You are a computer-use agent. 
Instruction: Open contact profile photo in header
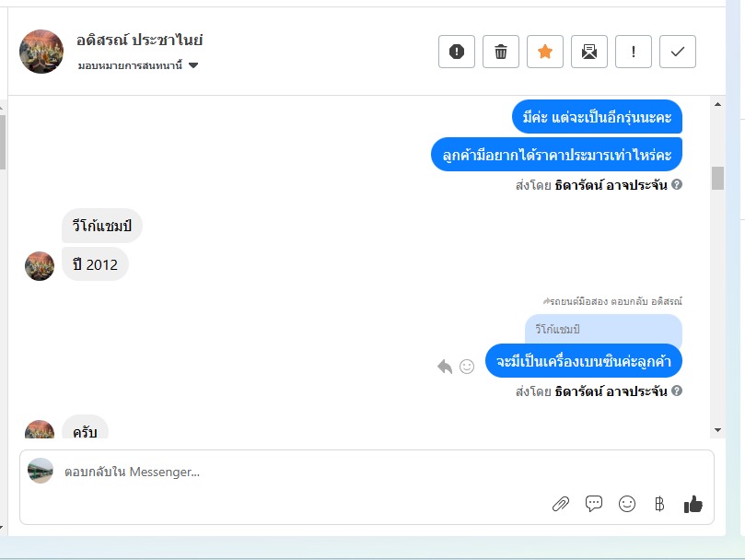point(41,52)
